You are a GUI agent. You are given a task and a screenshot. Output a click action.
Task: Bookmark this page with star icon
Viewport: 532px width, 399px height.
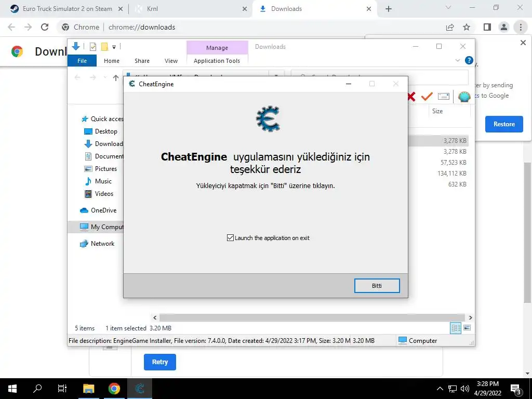(467, 27)
